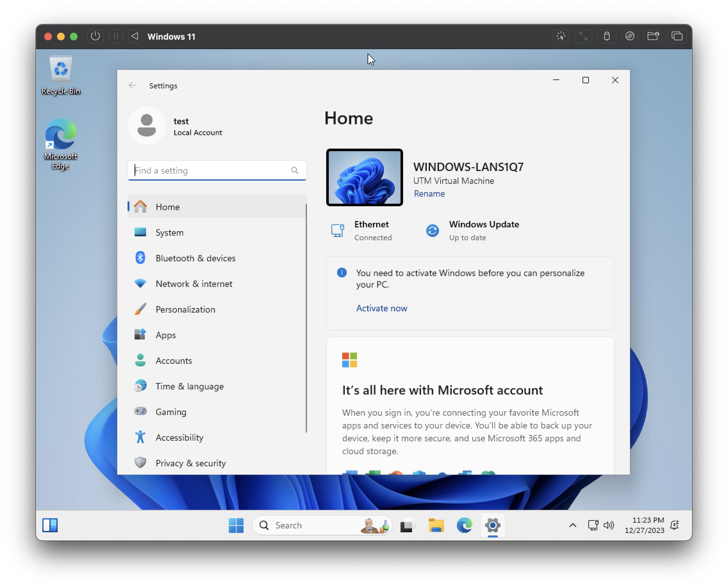728x588 pixels.
Task: Open the Start menu
Action: [x=236, y=525]
